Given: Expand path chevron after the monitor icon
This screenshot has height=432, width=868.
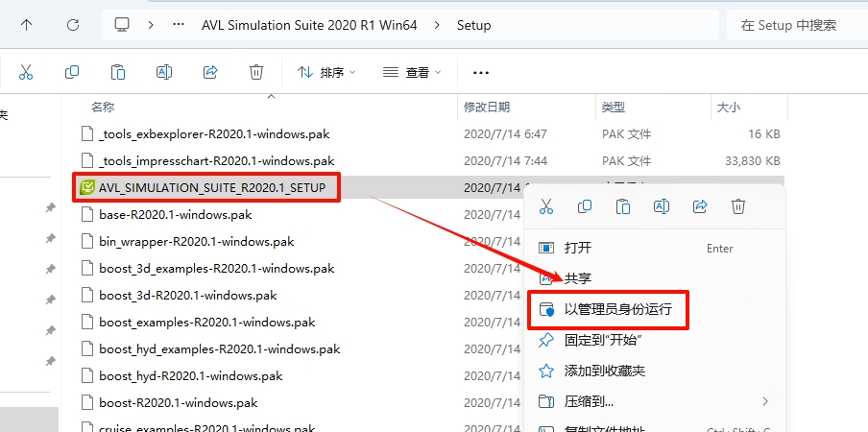Looking at the screenshot, I should [x=151, y=25].
